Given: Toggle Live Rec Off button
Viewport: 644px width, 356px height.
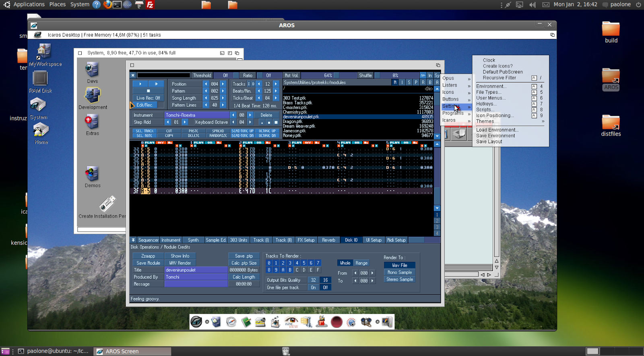Looking at the screenshot, I should (x=148, y=98).
